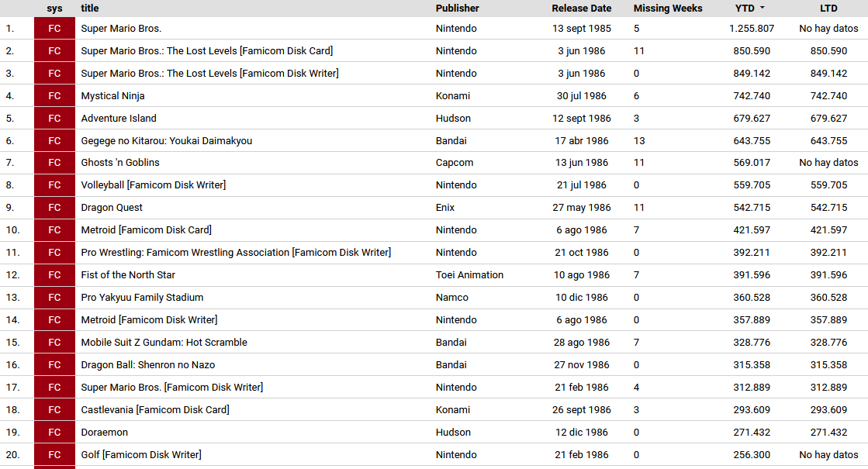Click the FC badge for Golf [Famicom Disk Writer]
This screenshot has height=469, width=868.
(x=54, y=454)
